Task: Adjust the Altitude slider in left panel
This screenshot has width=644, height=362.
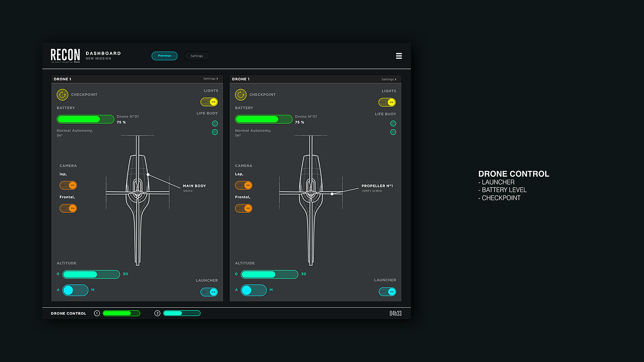Action: pyautogui.click(x=91, y=274)
